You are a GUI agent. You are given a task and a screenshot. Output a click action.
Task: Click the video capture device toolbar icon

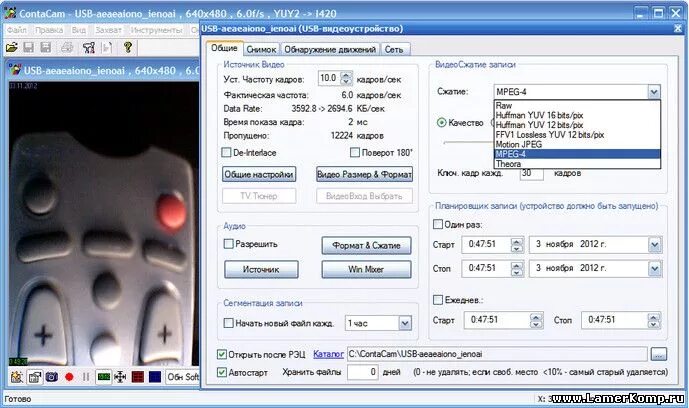pos(89,47)
